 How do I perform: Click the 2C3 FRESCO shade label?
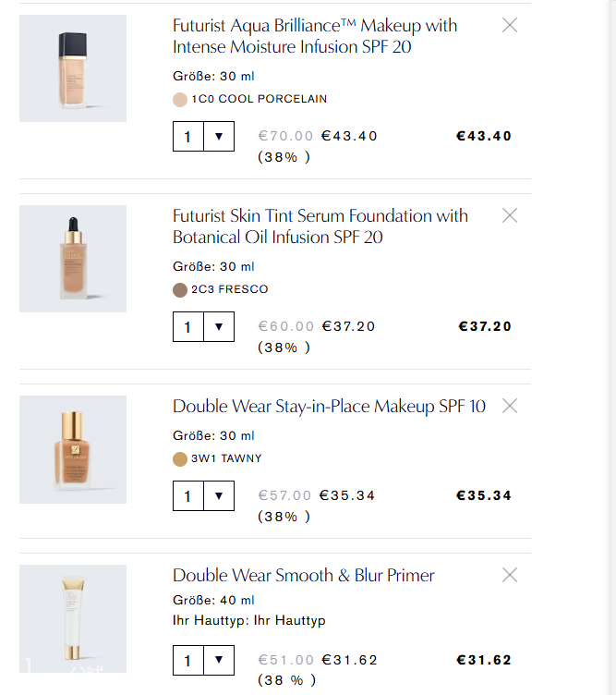(x=229, y=289)
